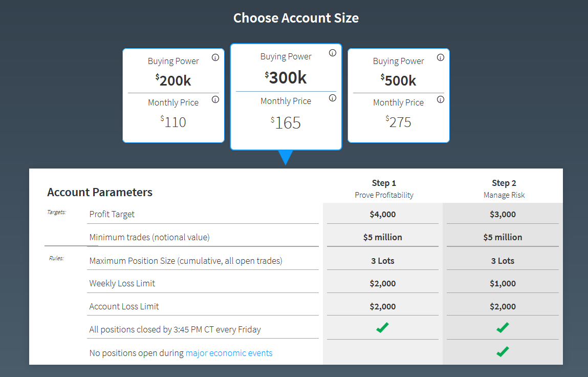Click info icon beside $300k Monthly Price
This screenshot has height=377, width=588.
(x=333, y=98)
